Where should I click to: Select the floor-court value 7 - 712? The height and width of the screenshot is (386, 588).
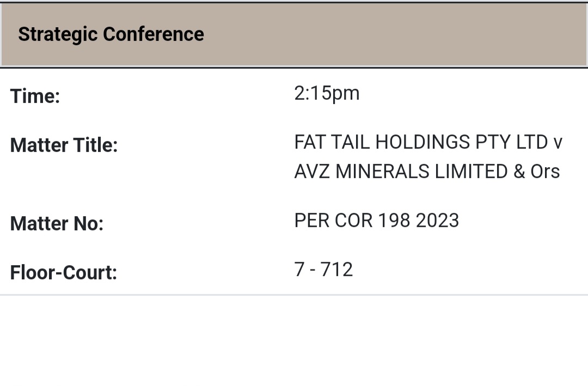tap(323, 269)
